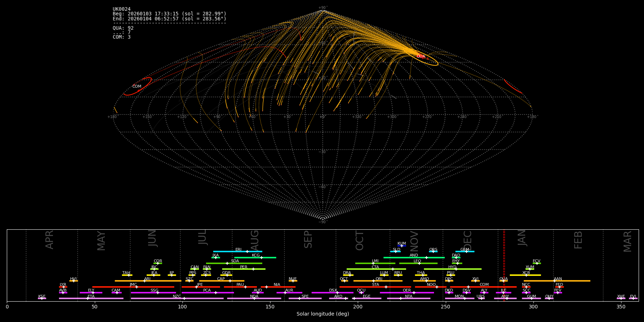The width and height of the screenshot is (644, 322).
Task: Click the yellow XCB shower bar
Action: (x=525, y=275)
